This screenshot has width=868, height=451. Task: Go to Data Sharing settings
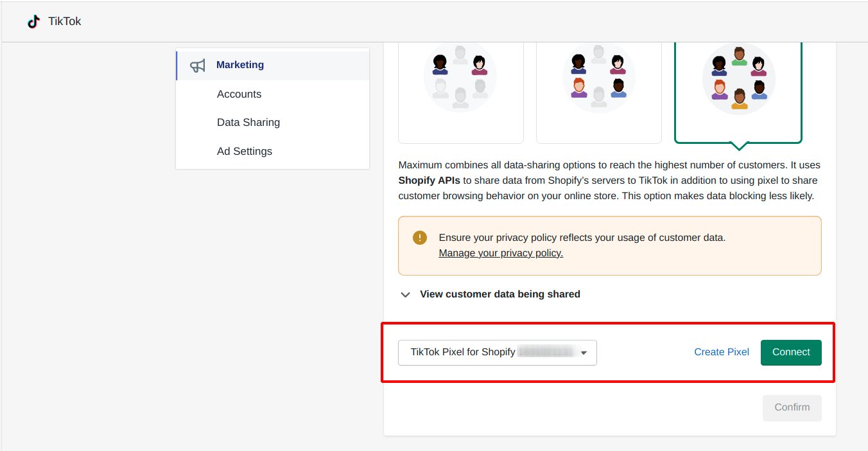coord(248,122)
